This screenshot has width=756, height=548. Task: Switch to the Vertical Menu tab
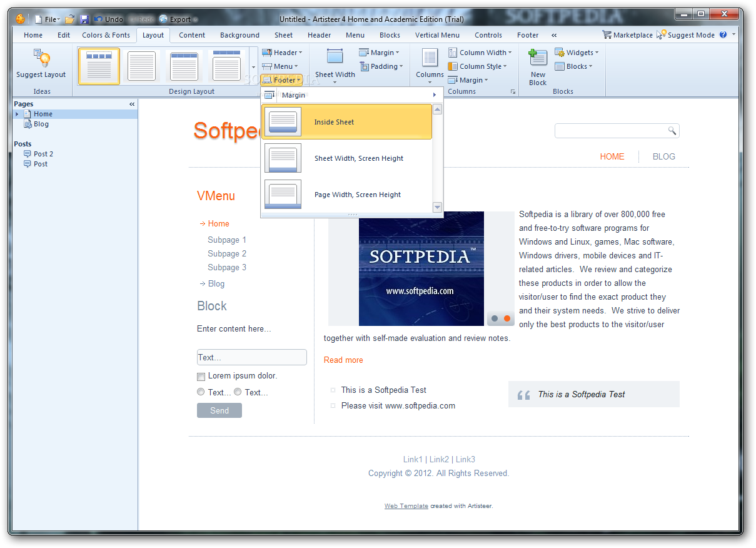point(437,35)
